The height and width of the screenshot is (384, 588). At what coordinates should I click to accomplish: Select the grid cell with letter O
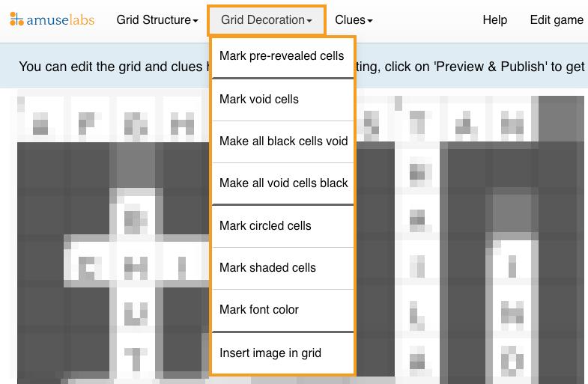(x=512, y=360)
